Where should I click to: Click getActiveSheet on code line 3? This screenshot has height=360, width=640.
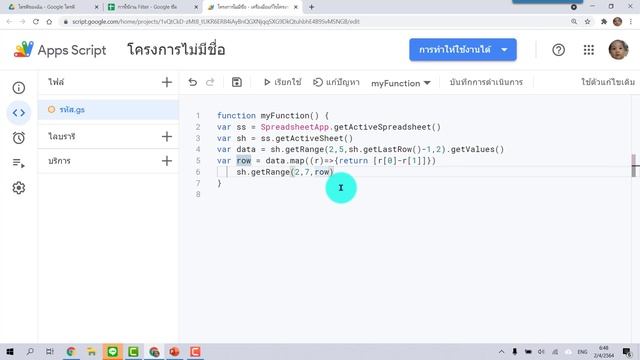click(x=309, y=138)
